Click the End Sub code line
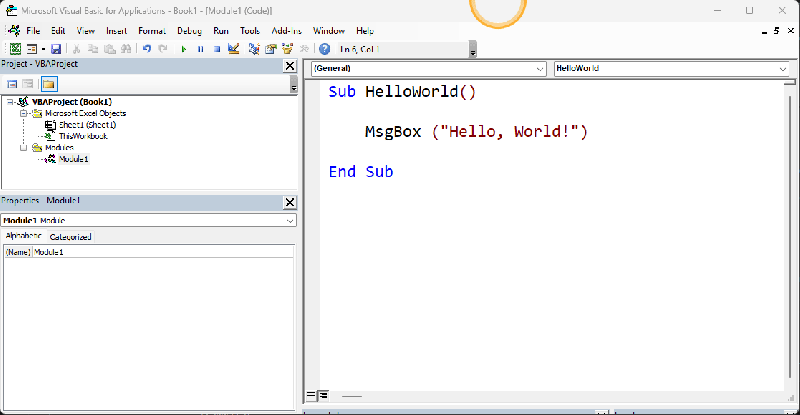Screen dimensions: 800x415 click(x=361, y=172)
